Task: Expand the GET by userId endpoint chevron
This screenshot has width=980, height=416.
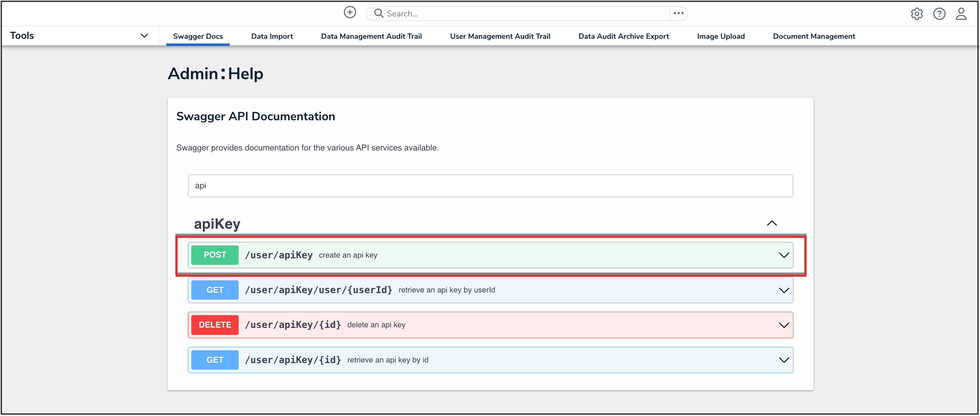Action: point(784,290)
